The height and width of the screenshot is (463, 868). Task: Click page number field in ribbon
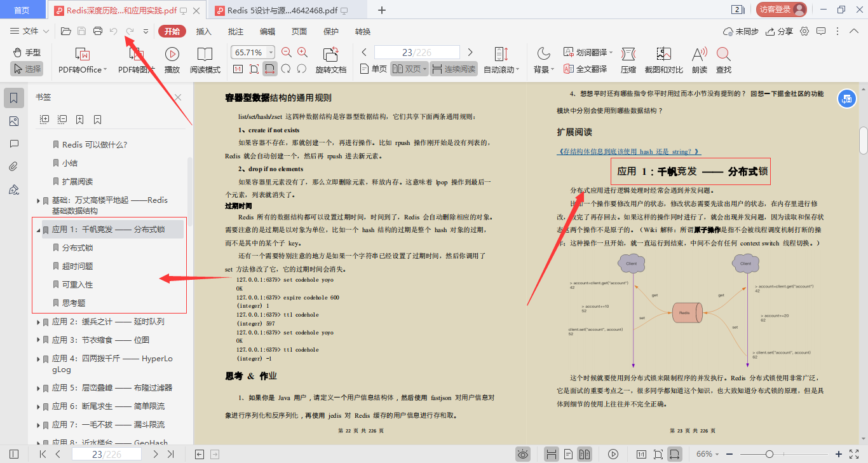tap(417, 52)
